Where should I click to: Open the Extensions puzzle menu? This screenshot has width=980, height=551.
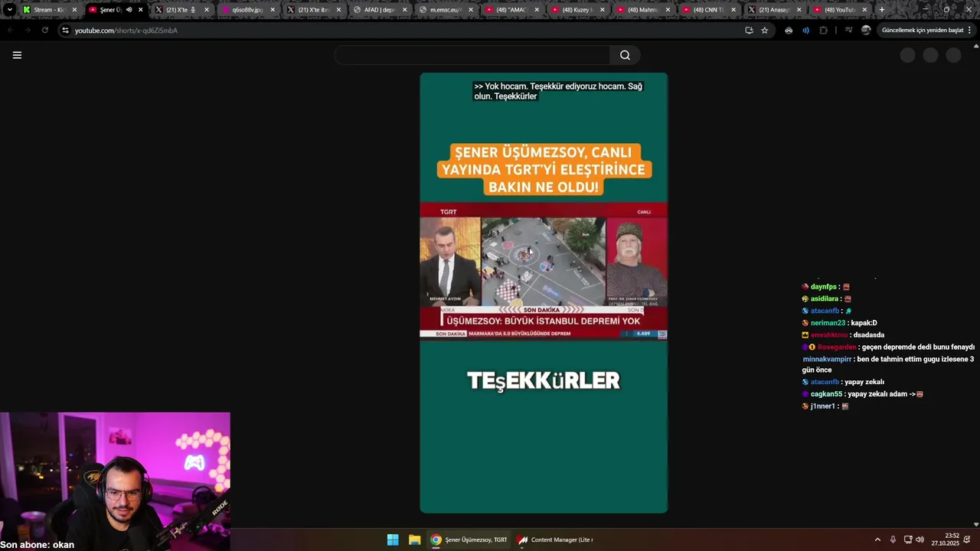coord(824,31)
